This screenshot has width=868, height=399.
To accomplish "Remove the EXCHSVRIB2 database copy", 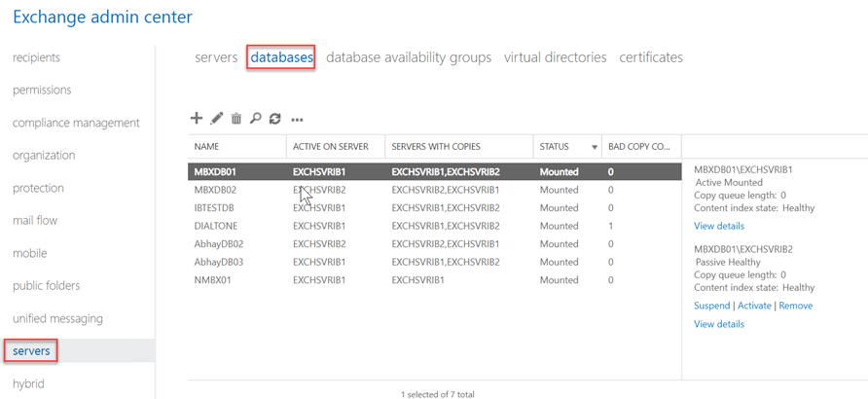I will [x=795, y=306].
